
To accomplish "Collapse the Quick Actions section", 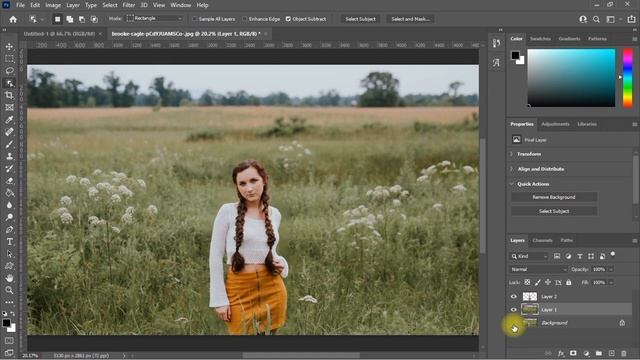I will [x=511, y=184].
